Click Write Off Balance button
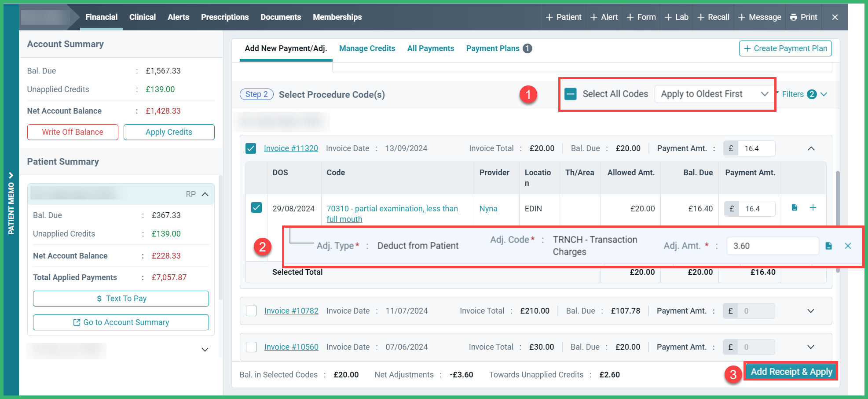The width and height of the screenshot is (868, 399). (x=73, y=132)
